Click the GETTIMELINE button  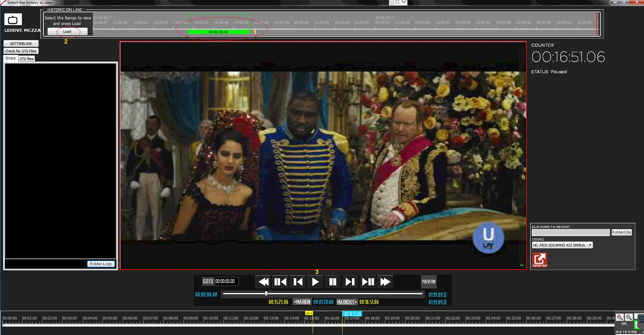[x=21, y=44]
